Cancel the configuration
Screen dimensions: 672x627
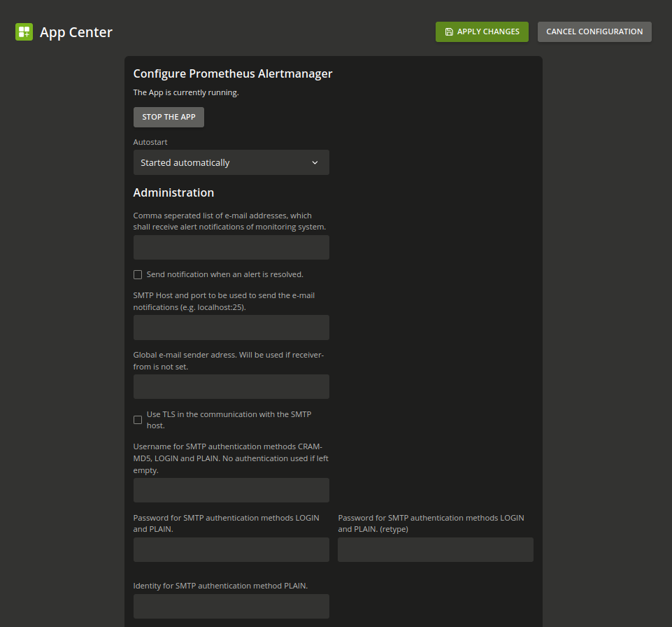click(x=594, y=31)
